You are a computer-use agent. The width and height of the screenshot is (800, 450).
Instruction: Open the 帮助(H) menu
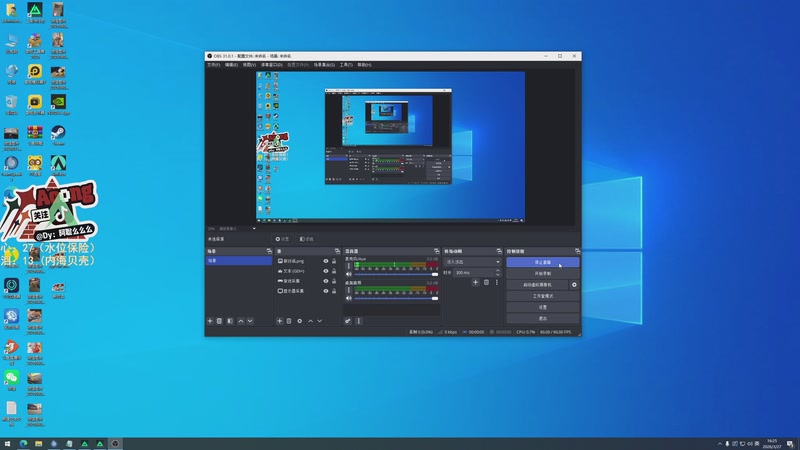364,65
